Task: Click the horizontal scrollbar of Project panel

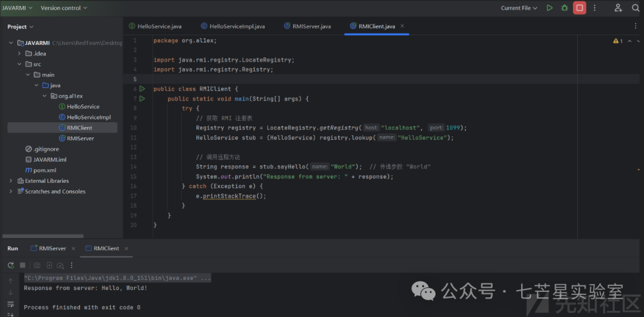Action: tap(43, 236)
